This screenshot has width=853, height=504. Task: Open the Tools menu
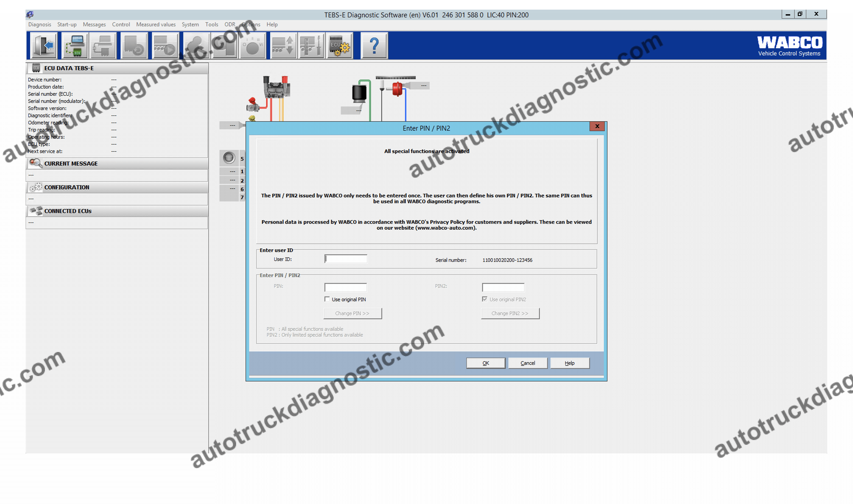pyautogui.click(x=211, y=24)
